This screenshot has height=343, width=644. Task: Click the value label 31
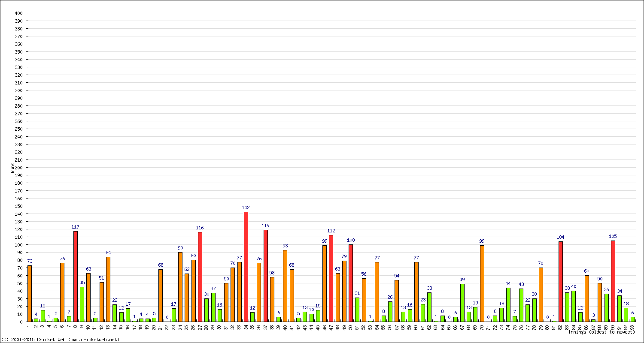point(357,293)
